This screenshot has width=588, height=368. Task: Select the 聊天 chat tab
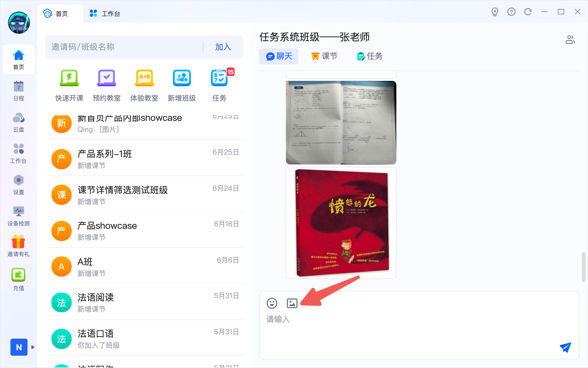pyautogui.click(x=279, y=56)
